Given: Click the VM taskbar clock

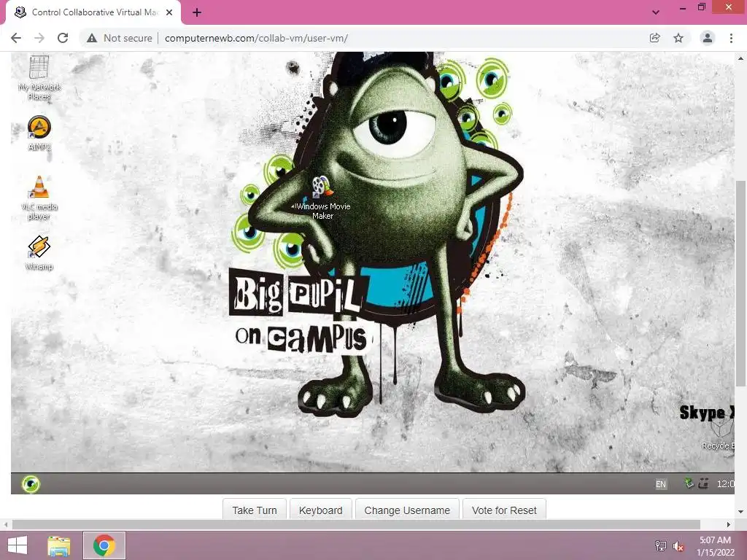Looking at the screenshot, I should click(x=725, y=484).
